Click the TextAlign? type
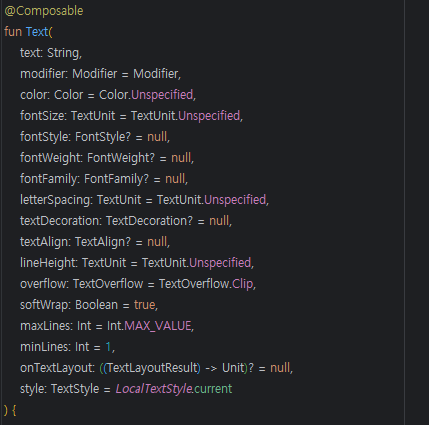The width and height of the screenshot is (429, 425). point(103,242)
